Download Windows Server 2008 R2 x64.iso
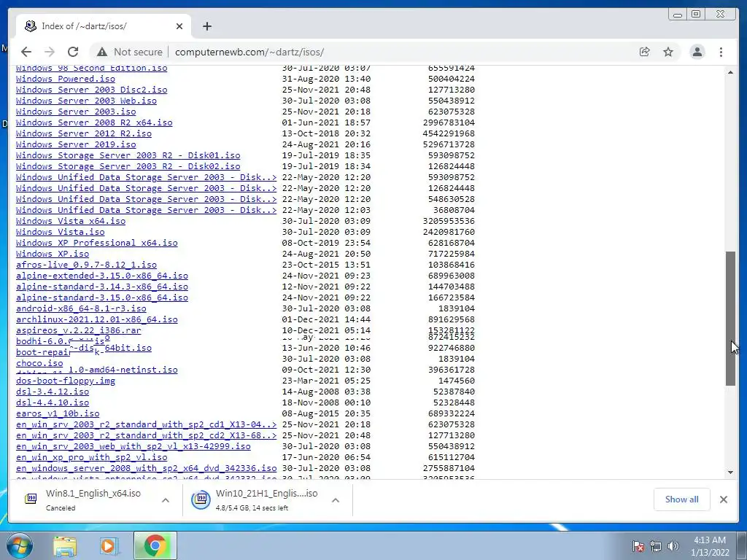This screenshot has width=747, height=560. 94,122
